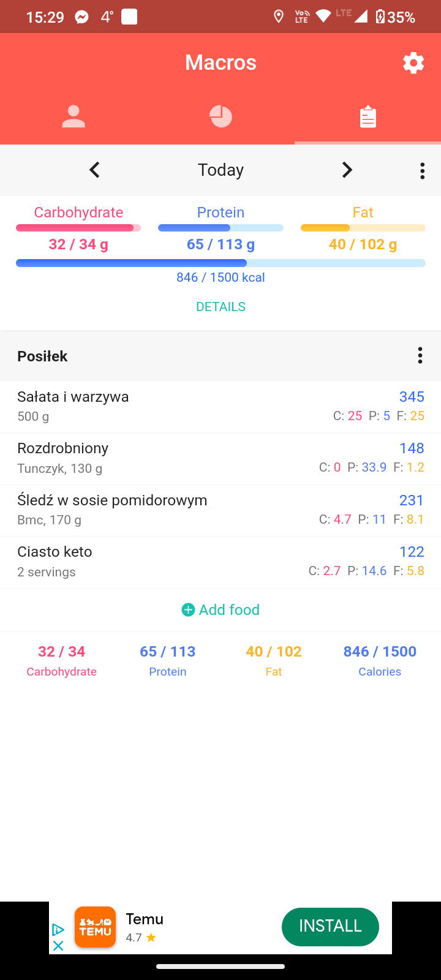This screenshot has width=441, height=980.
Task: Install the Temu app from ad
Action: [330, 926]
